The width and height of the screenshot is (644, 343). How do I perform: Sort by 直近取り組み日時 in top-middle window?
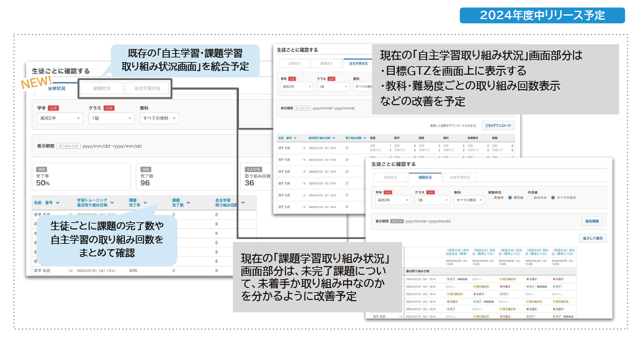pyautogui.click(x=321, y=138)
